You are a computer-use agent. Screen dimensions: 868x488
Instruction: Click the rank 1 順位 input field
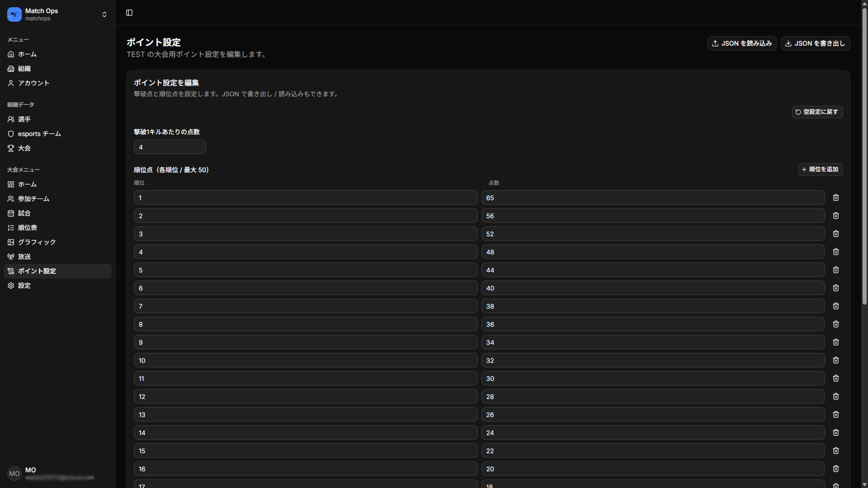[x=306, y=197]
